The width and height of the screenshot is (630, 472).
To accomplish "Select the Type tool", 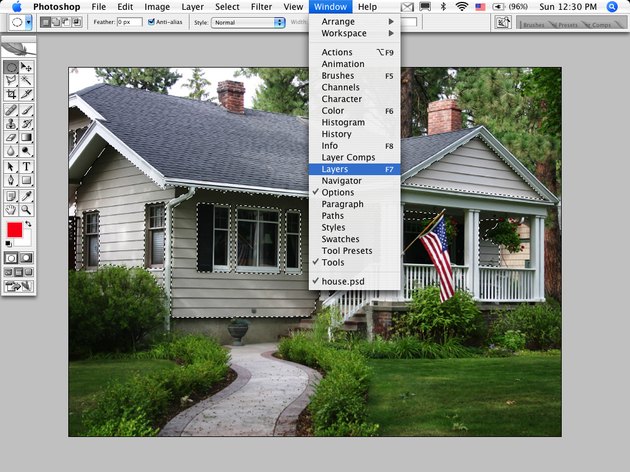I will [26, 166].
